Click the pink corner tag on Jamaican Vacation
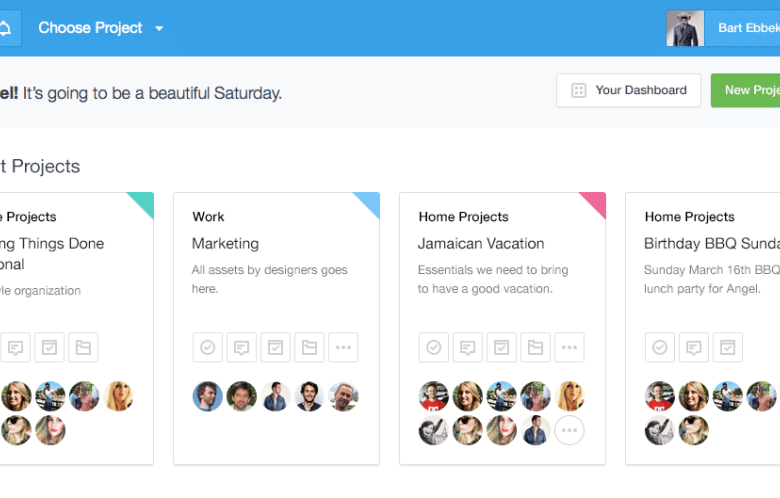The image size is (780, 498). 596,202
